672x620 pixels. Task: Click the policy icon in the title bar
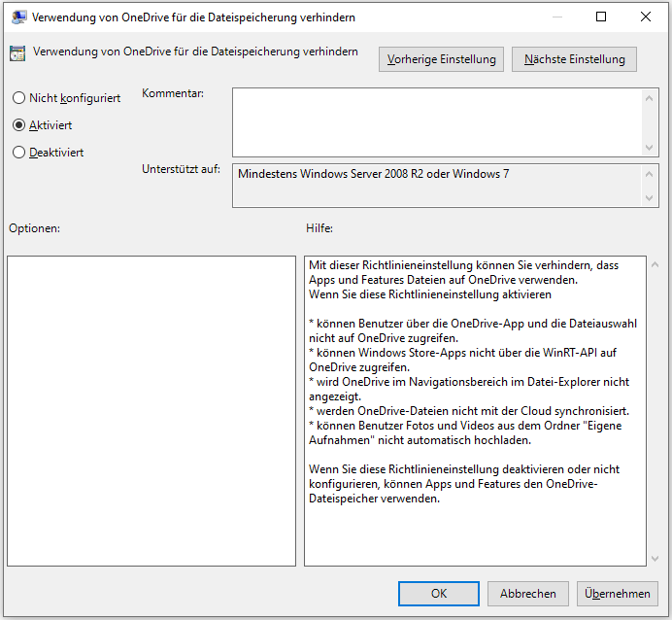coord(18,17)
